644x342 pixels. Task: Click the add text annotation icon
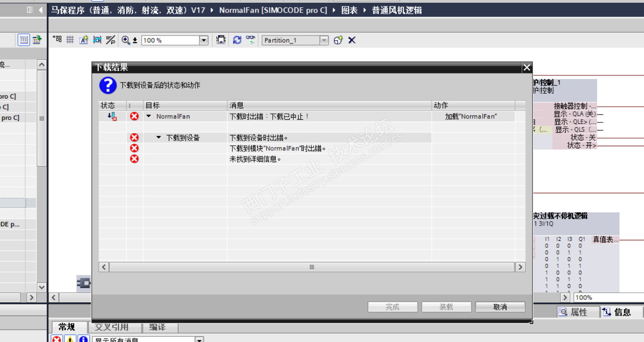coord(83,40)
